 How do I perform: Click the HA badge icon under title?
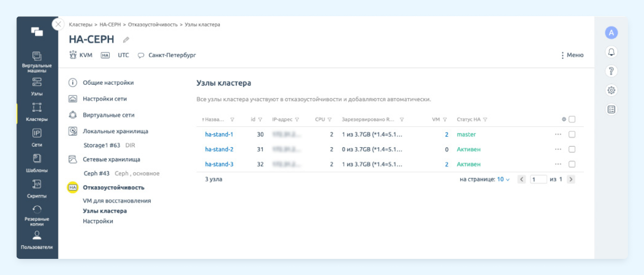coord(105,55)
